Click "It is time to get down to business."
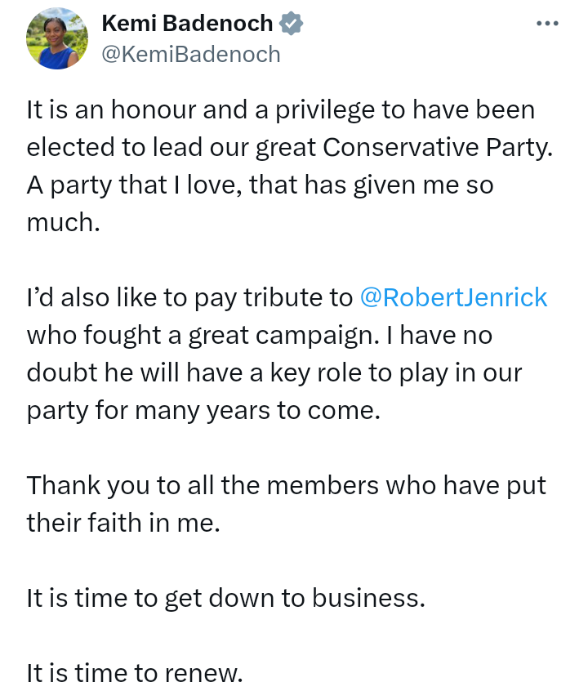 [226, 598]
